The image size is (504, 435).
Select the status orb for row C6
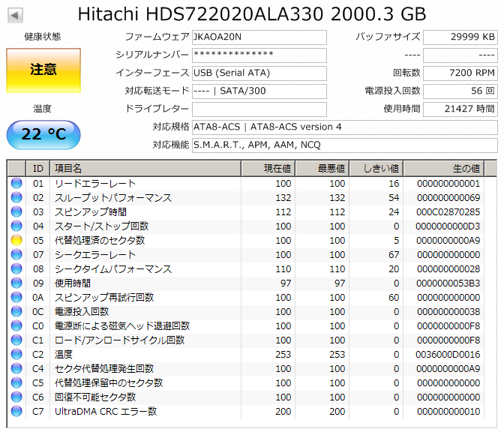pos(16,397)
